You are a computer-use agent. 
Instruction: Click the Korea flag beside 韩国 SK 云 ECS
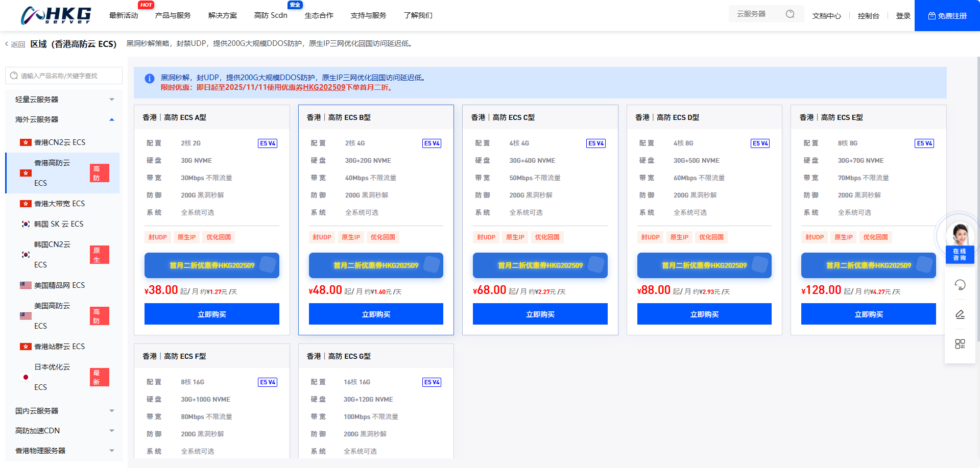pos(26,224)
